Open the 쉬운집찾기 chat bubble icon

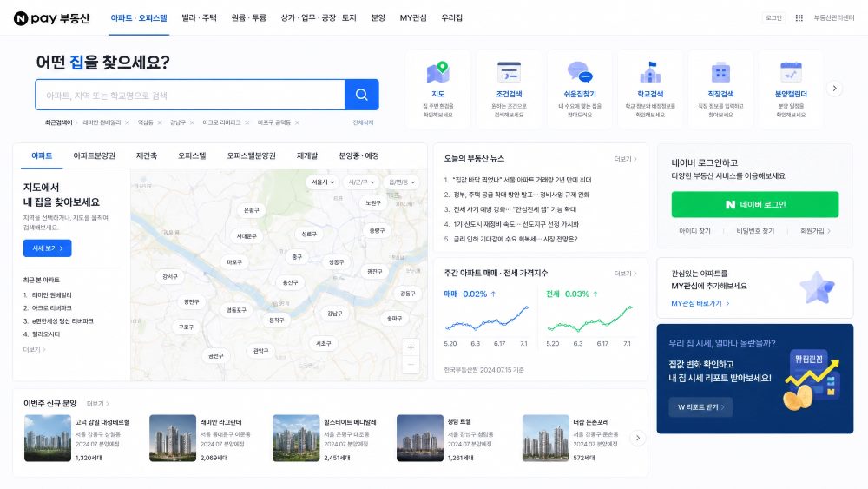(x=580, y=73)
